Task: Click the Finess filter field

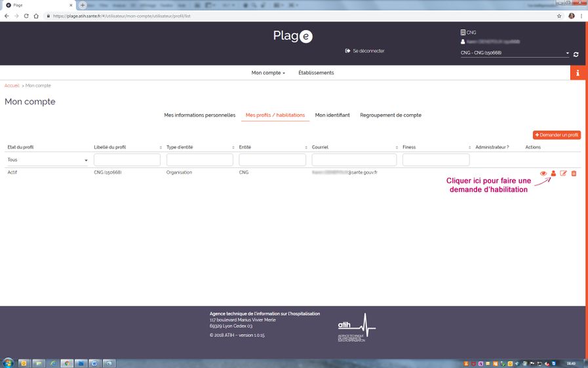Action: coord(436,160)
